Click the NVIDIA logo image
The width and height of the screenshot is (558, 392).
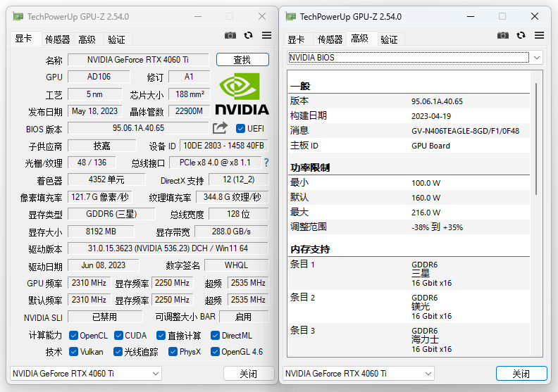[242, 94]
